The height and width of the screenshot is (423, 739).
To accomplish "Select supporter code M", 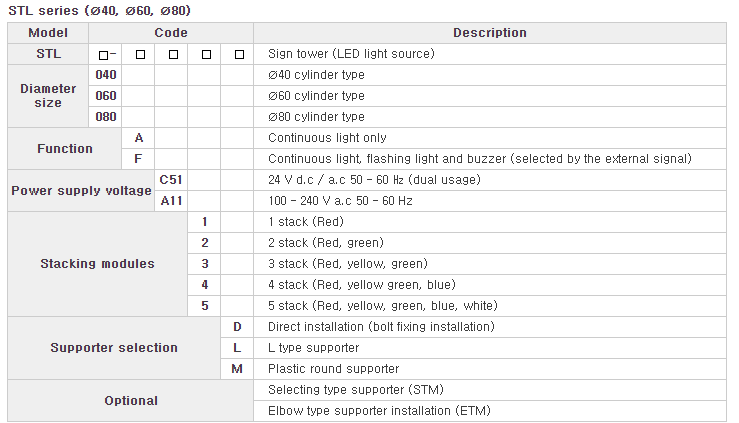I will [237, 369].
